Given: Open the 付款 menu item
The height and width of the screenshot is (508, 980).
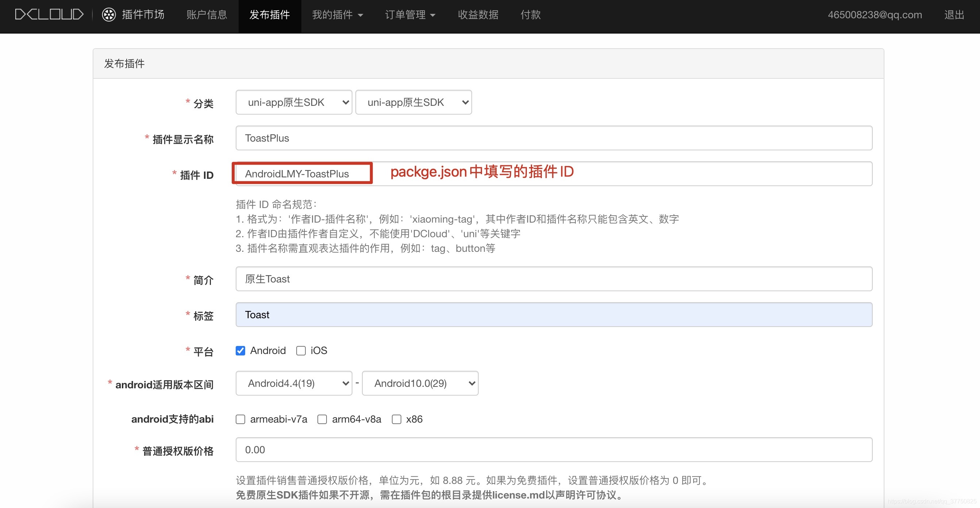Looking at the screenshot, I should [531, 15].
